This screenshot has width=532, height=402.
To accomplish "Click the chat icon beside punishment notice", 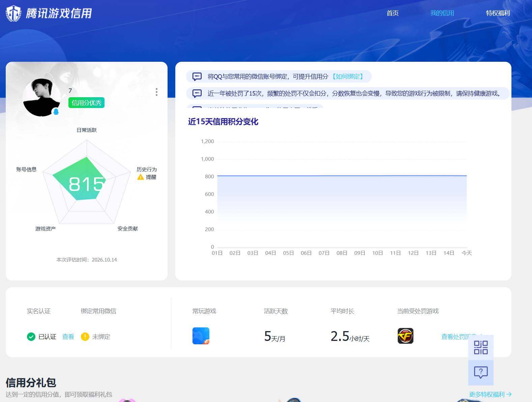I will (x=197, y=93).
